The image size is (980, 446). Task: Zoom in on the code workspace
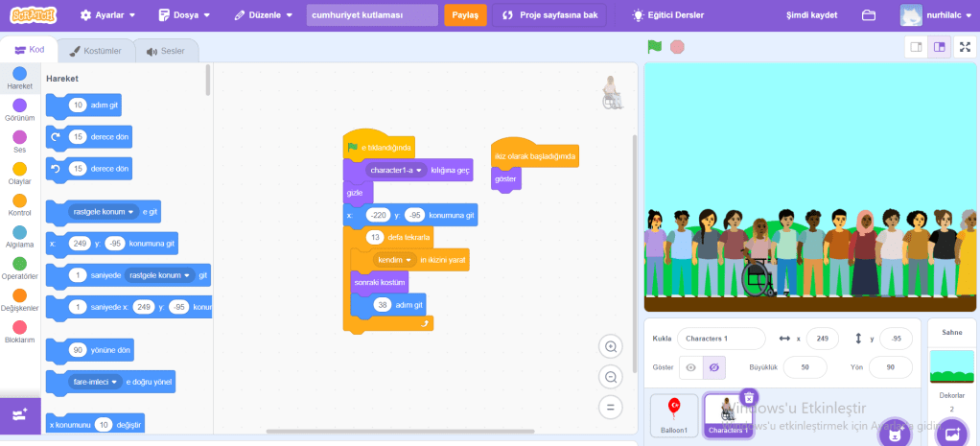(610, 346)
